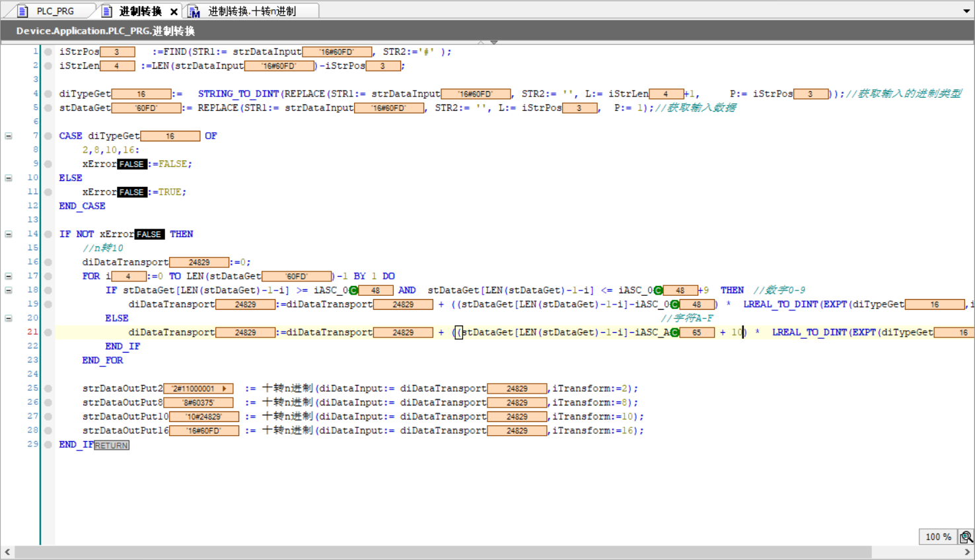
Task: Toggle breakpoint marker on line 7
Action: click(x=48, y=136)
